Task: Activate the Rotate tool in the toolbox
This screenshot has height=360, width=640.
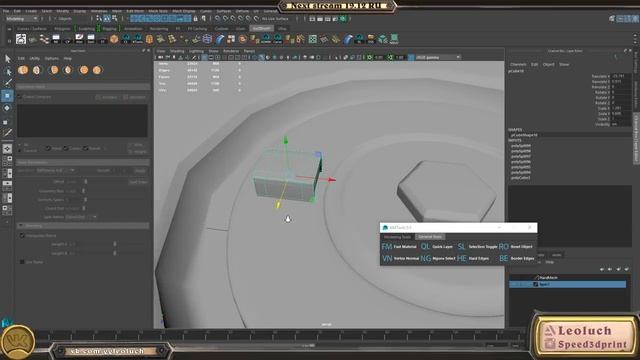Action: 7,108
